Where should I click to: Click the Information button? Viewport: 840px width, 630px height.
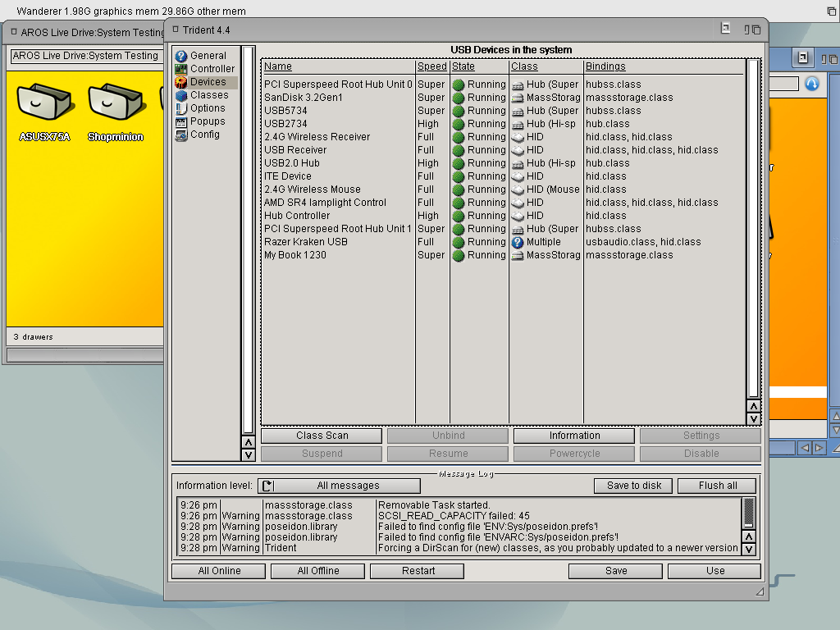574,436
